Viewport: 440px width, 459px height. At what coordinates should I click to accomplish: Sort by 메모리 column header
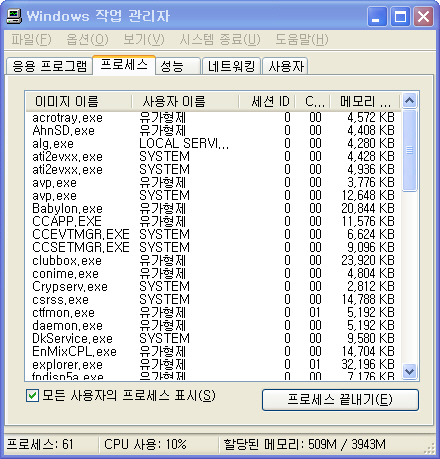365,101
